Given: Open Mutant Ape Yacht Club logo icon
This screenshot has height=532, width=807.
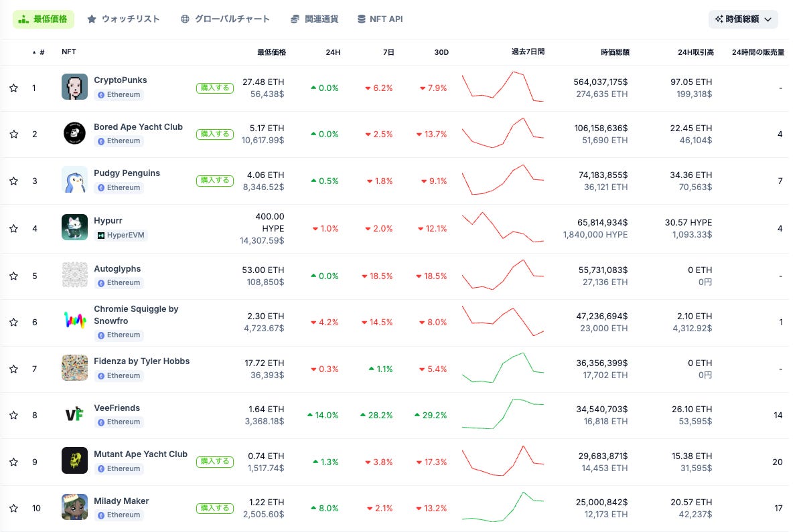Looking at the screenshot, I should coord(74,460).
